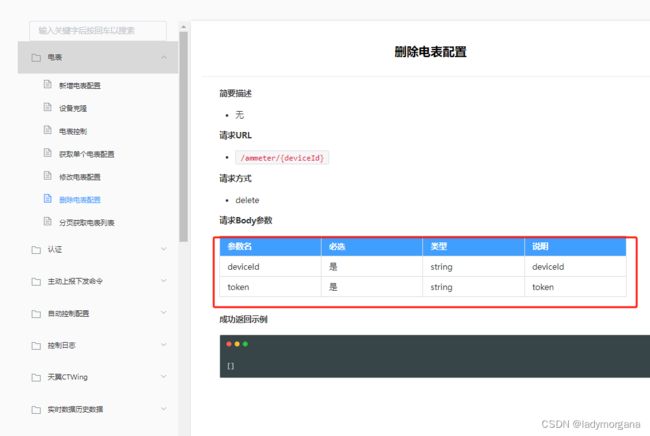Click 'string' type in the token row
Image resolution: width=650 pixels, height=436 pixels.
click(x=441, y=287)
